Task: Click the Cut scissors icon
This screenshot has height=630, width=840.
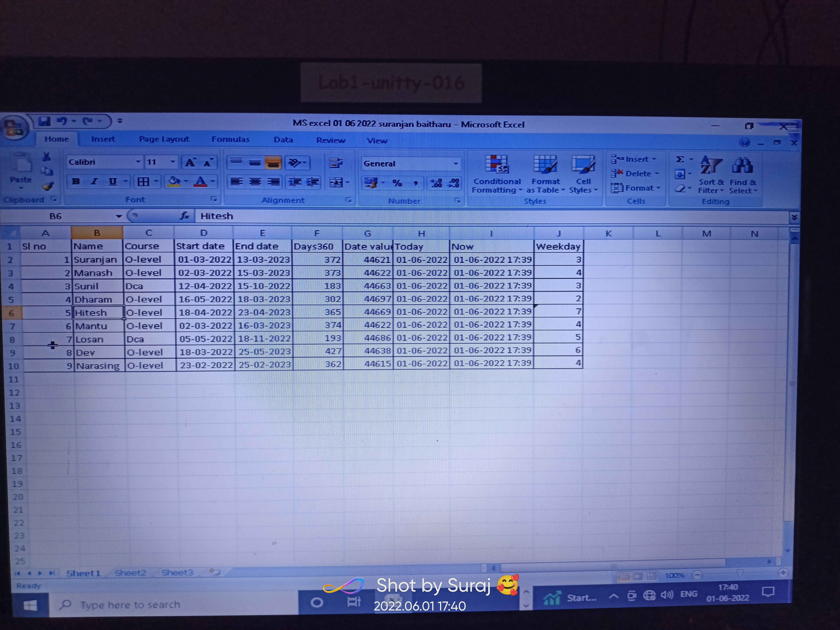Action: coord(46,157)
